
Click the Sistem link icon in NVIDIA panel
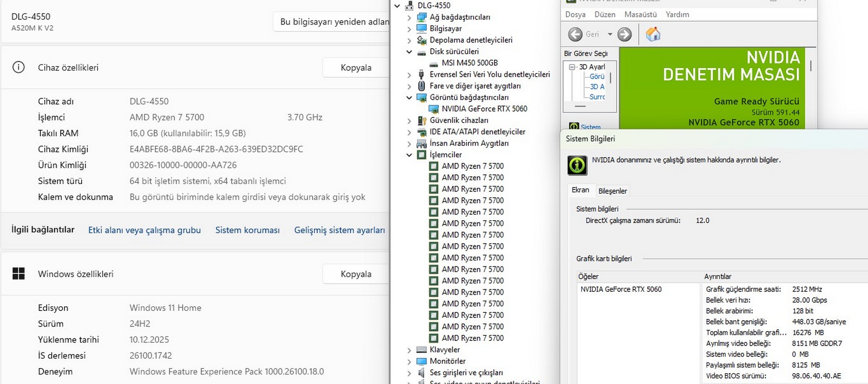574,126
